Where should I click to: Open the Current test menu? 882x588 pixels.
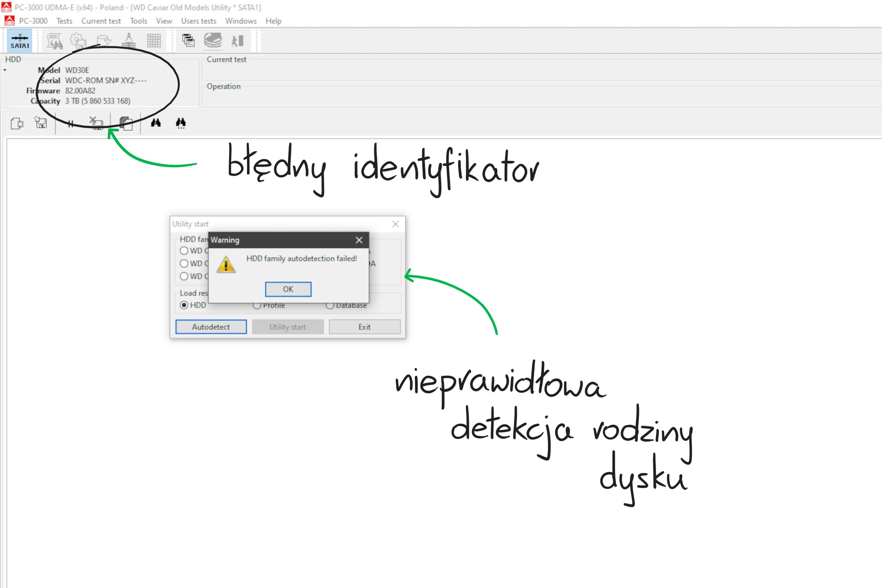pos(101,21)
